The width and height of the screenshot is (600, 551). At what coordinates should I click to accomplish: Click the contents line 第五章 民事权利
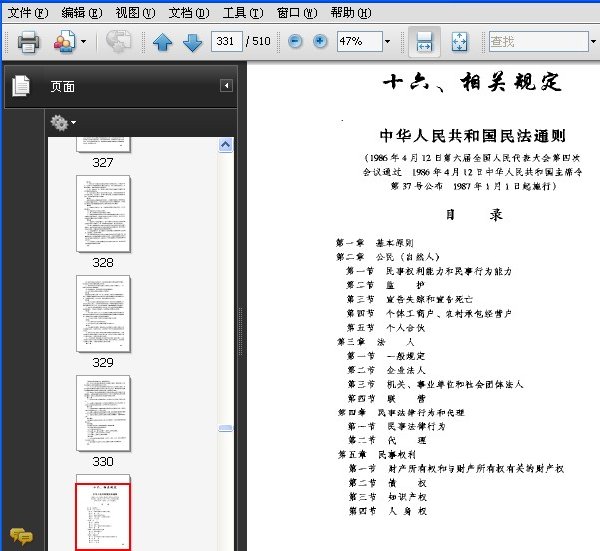coord(377,455)
